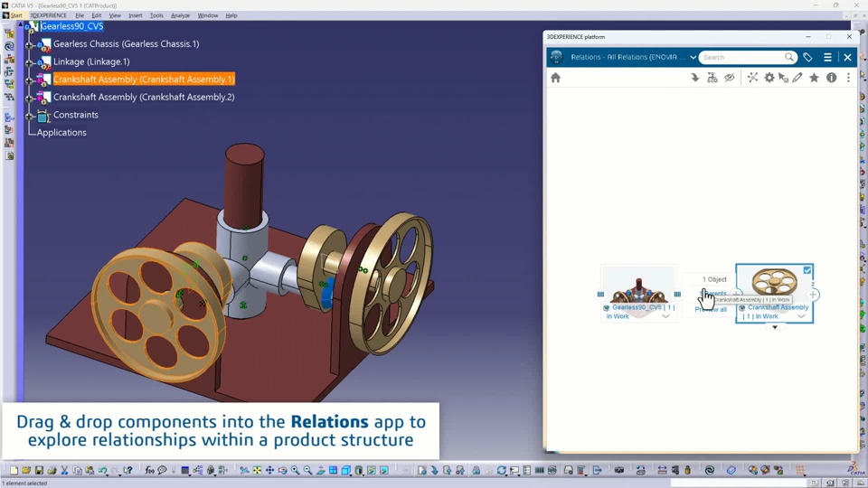Click the plus expander right of Crankshaft card

[x=813, y=295]
